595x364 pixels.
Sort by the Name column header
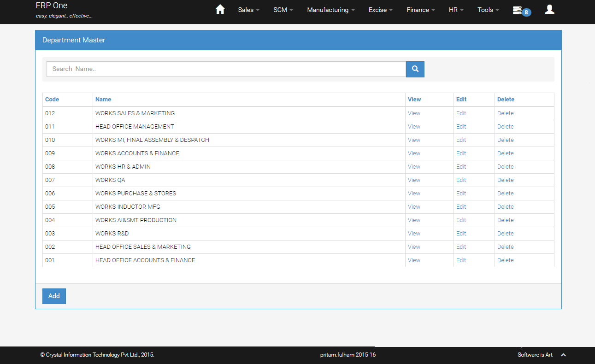(103, 100)
